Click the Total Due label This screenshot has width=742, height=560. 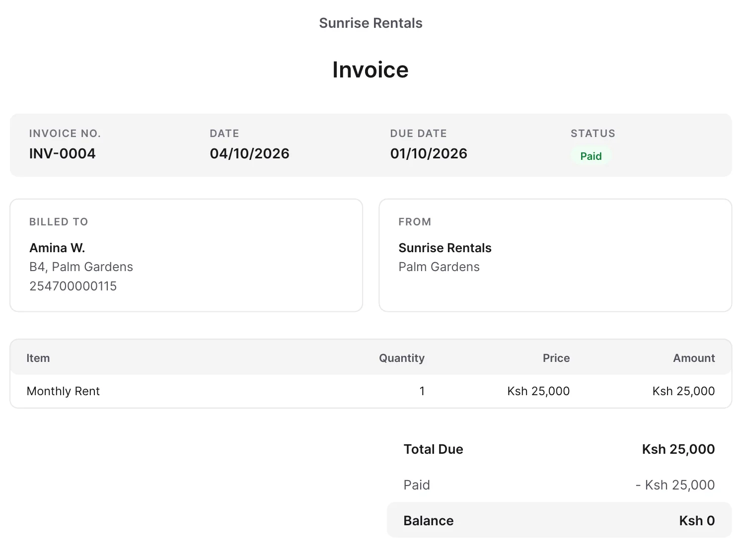pyautogui.click(x=433, y=449)
